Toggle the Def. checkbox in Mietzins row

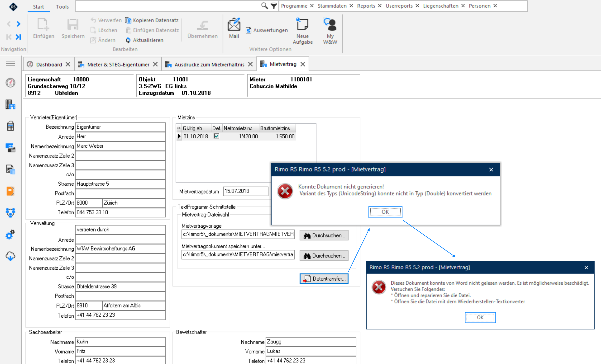(216, 136)
